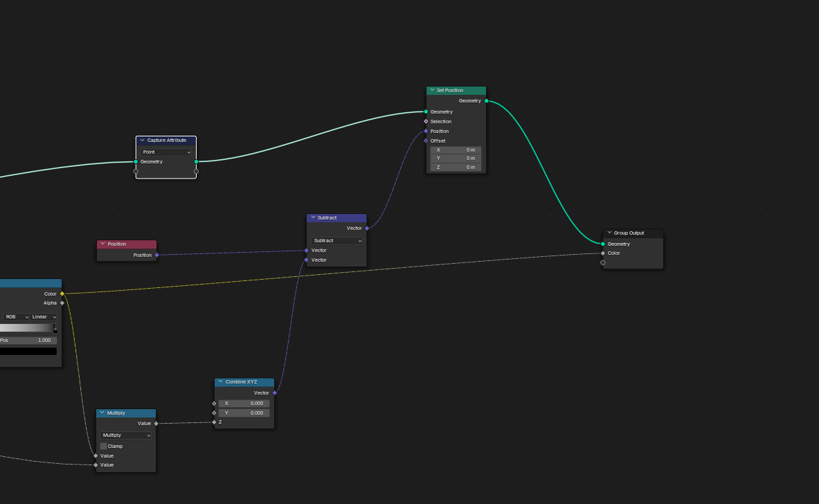Click the Pos 1.000 field in Color Ramp
This screenshot has height=504, width=819.
click(x=28, y=341)
